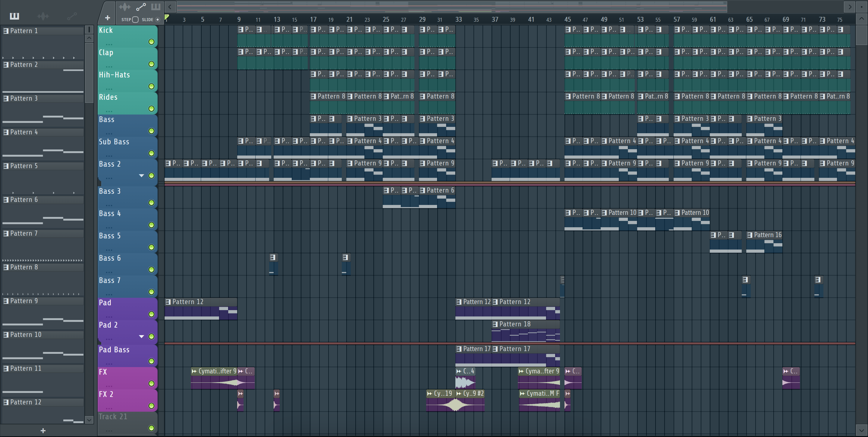Click the audio waveform focus icon above tracks

[x=125, y=7]
